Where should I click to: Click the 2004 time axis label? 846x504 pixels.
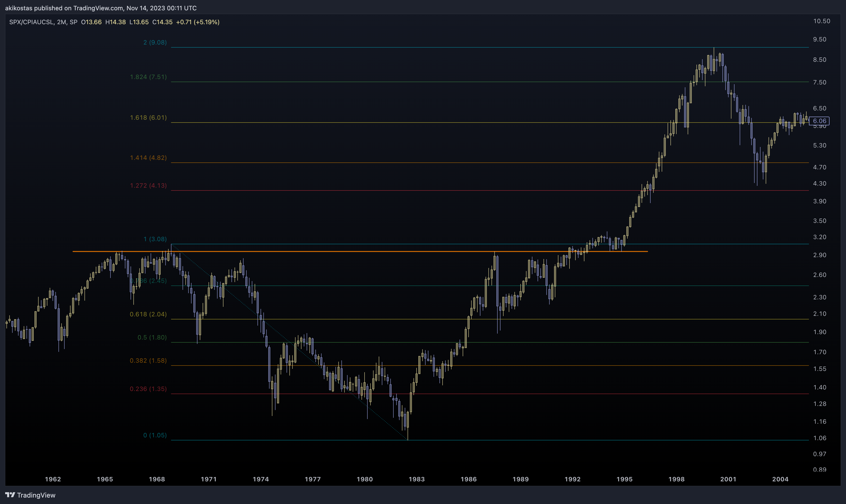(x=780, y=479)
